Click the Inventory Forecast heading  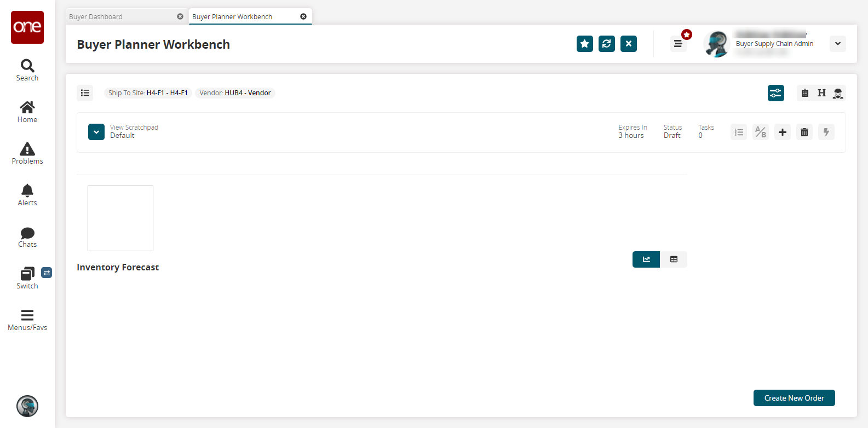coord(118,267)
